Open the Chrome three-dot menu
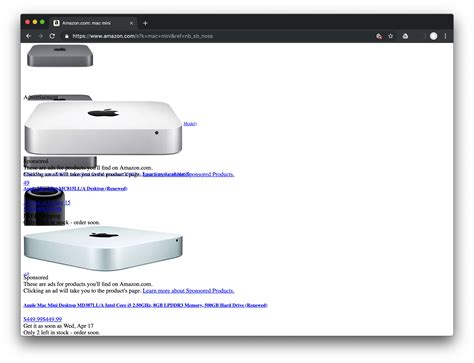The height and width of the screenshot is (363, 474). click(x=445, y=36)
